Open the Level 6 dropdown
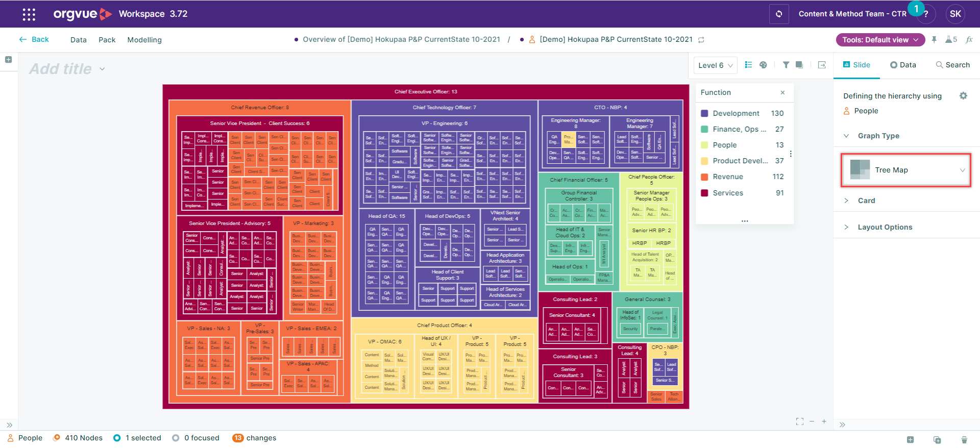980x448 pixels. 715,65
